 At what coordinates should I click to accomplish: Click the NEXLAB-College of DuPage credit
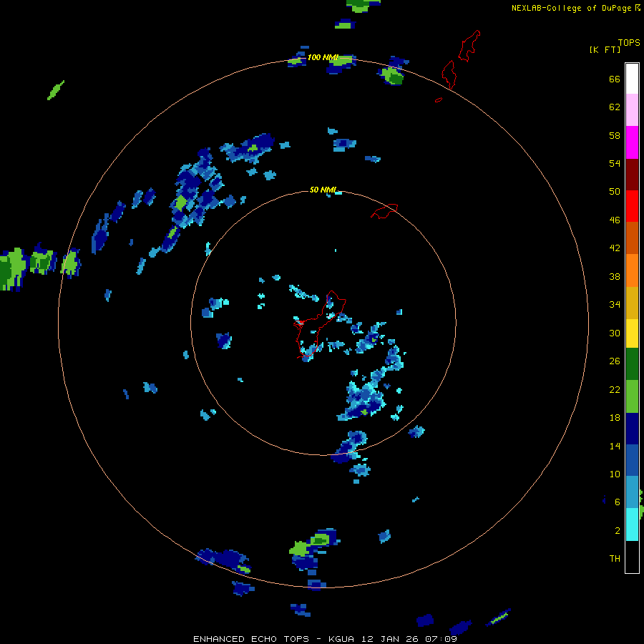tap(575, 8)
